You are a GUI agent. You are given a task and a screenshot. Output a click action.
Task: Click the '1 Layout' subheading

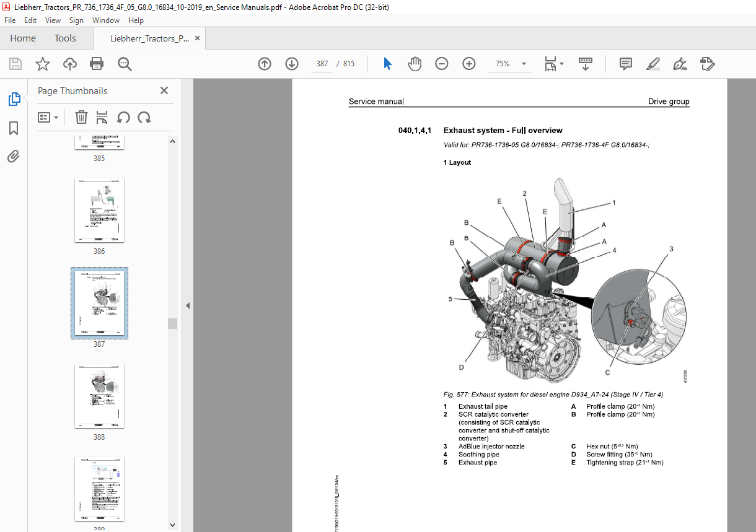click(457, 163)
